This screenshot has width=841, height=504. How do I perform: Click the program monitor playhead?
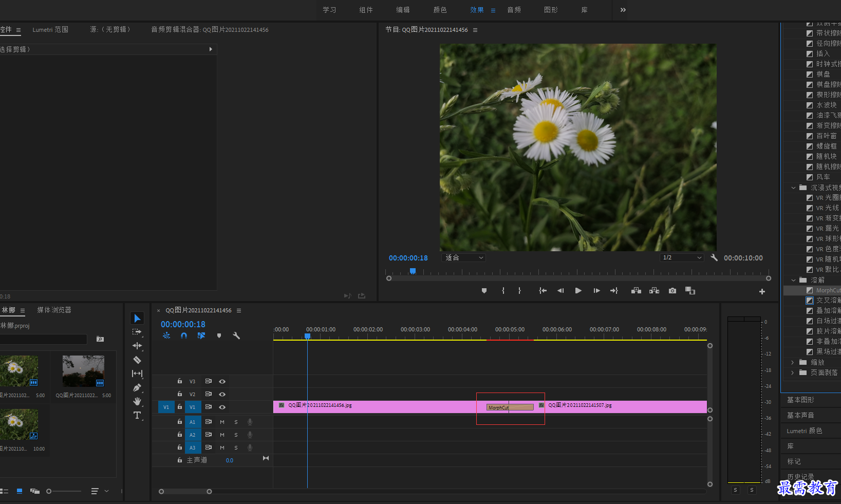(413, 271)
